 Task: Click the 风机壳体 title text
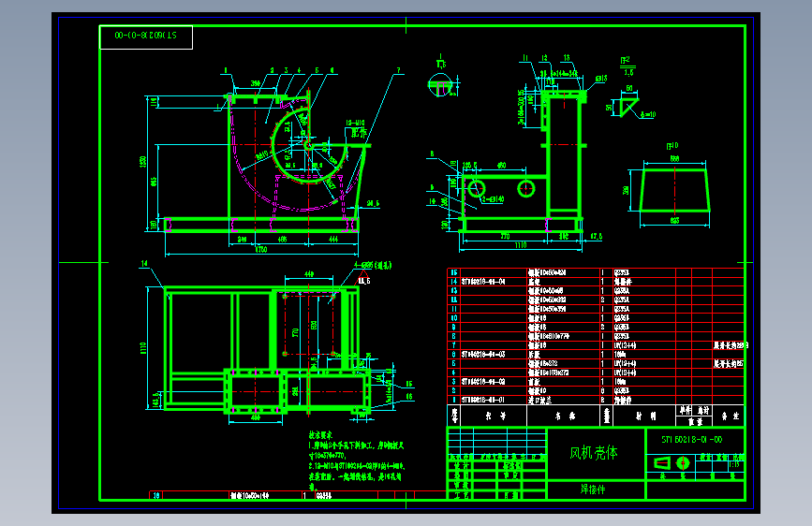coord(594,453)
